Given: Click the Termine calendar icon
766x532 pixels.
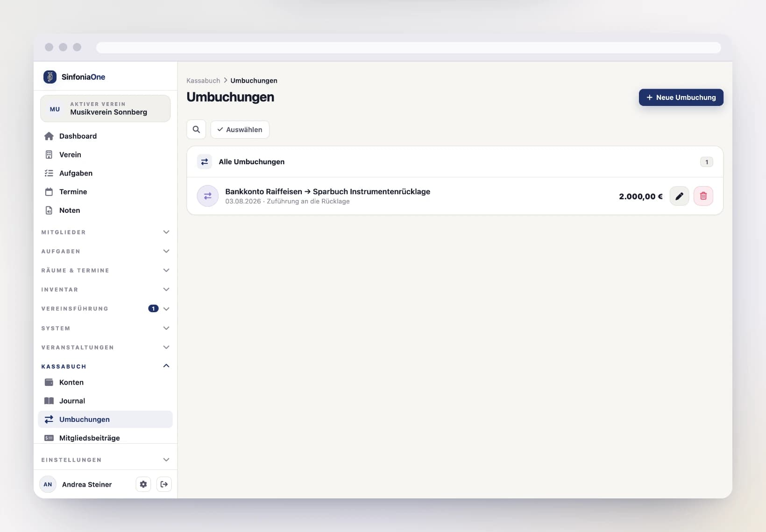Looking at the screenshot, I should (x=49, y=192).
